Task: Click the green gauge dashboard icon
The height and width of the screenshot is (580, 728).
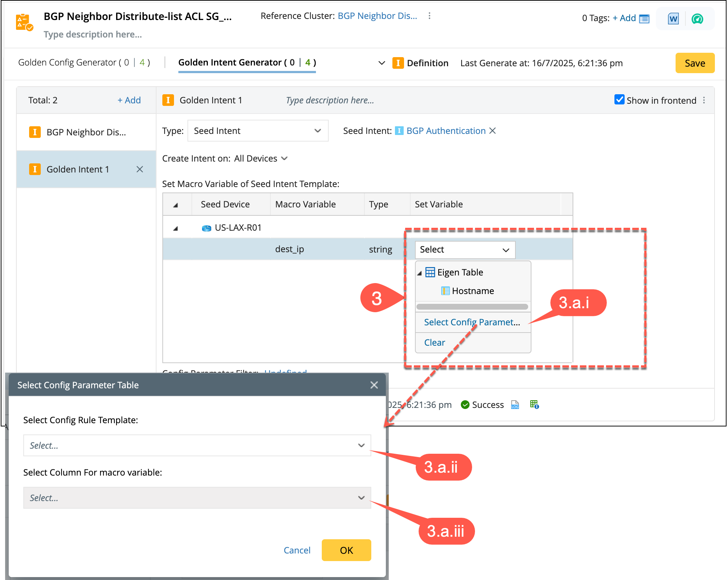Action: point(697,19)
